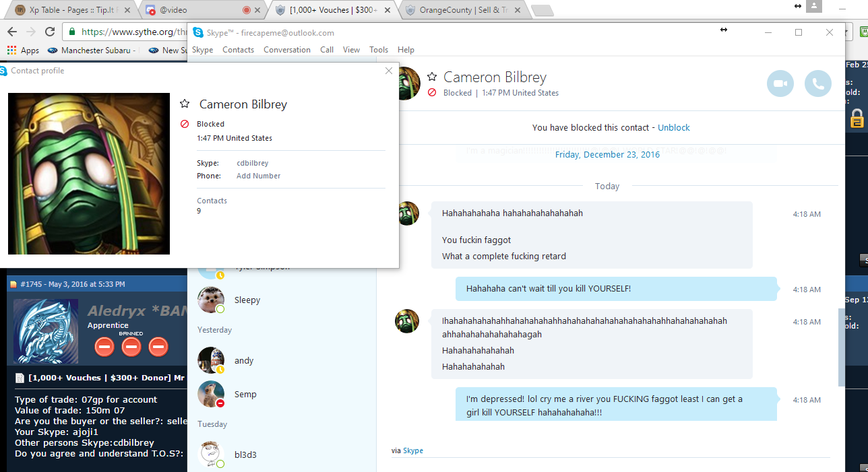Favorite star beside name in Contact profile
The image size is (868, 472).
tap(185, 104)
